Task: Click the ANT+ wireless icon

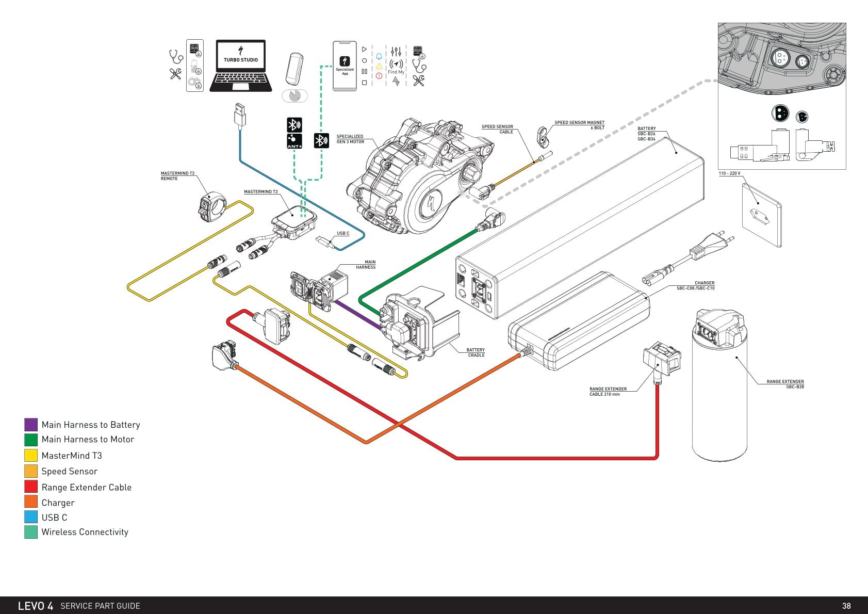Action: click(x=294, y=141)
